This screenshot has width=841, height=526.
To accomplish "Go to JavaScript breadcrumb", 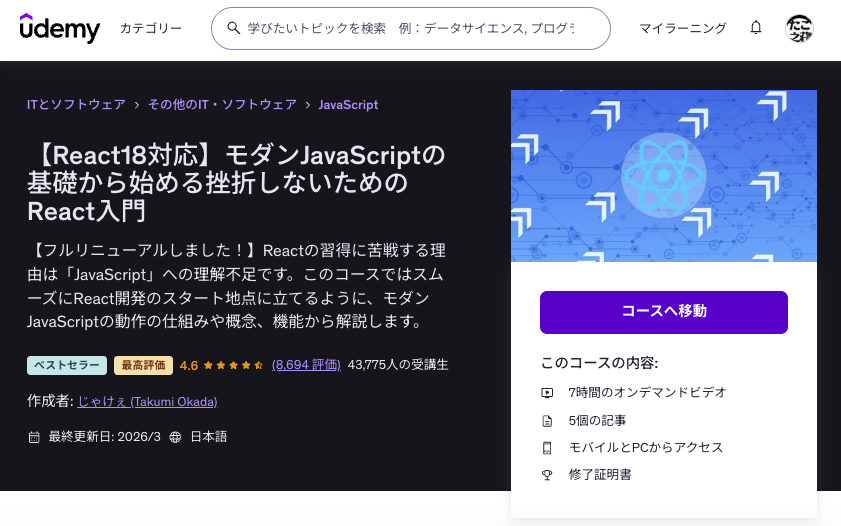I will (x=348, y=105).
